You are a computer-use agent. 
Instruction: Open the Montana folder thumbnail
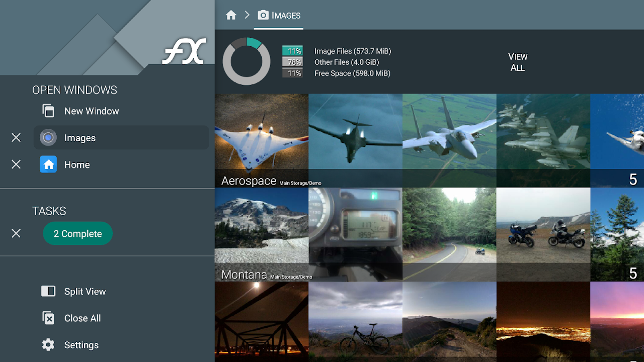click(261, 234)
